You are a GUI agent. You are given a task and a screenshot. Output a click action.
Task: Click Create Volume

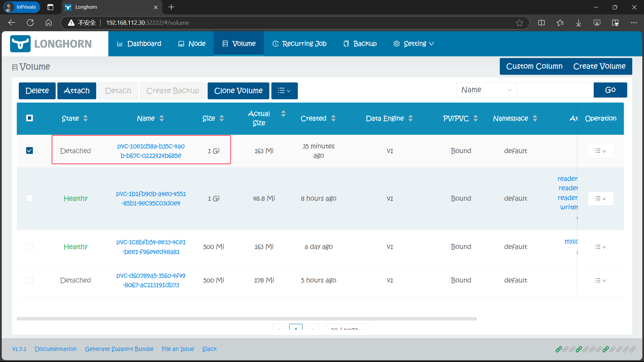599,66
